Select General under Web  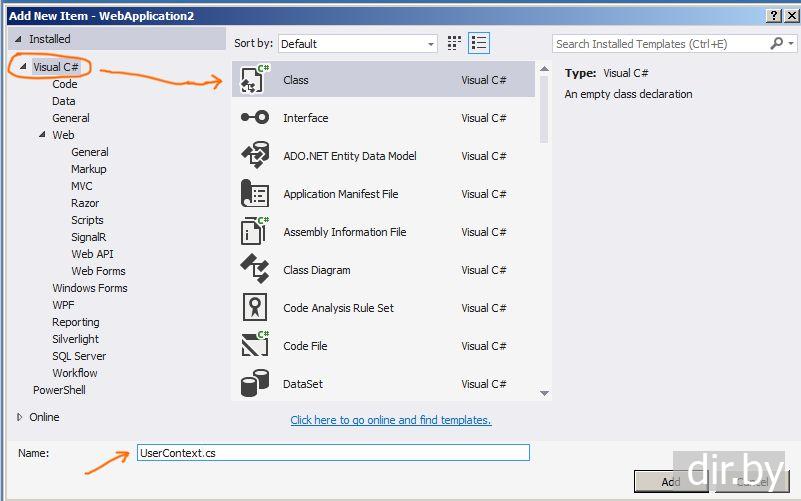(x=89, y=152)
